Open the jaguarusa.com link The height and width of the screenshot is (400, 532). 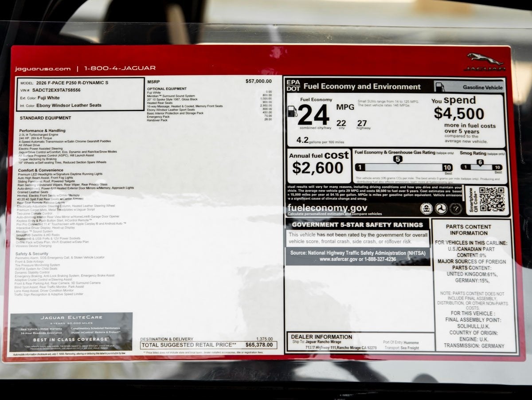43,68
